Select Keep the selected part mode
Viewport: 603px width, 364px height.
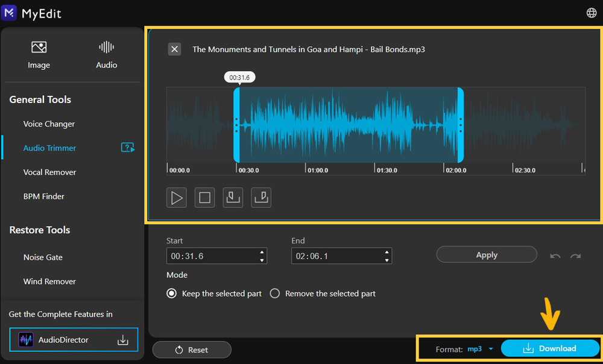pyautogui.click(x=171, y=293)
